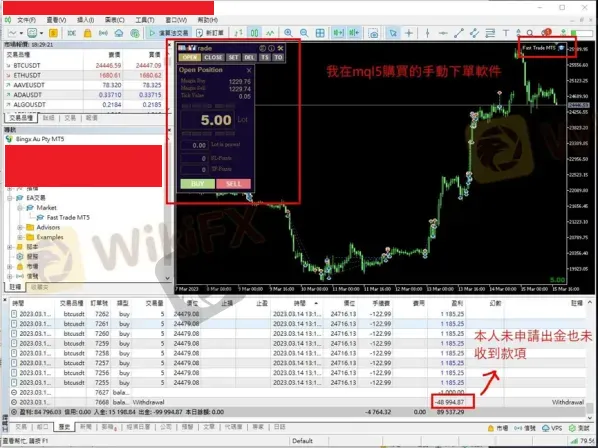Select the crosshair cursor tool
Screen dimensions: 598x448
409,33
